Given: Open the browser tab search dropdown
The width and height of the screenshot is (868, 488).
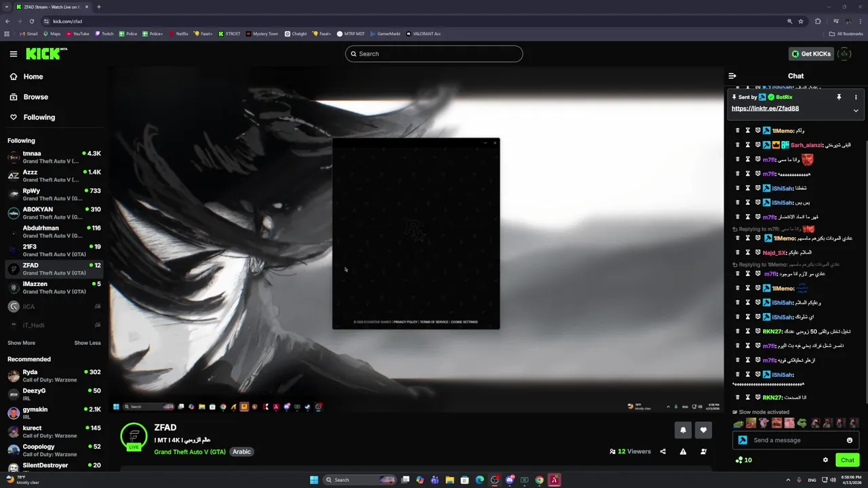Looking at the screenshot, I should click(7, 7).
